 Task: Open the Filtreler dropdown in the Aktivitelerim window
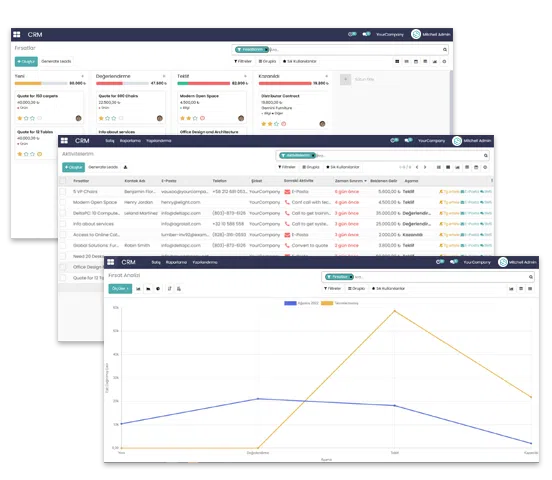point(287,167)
